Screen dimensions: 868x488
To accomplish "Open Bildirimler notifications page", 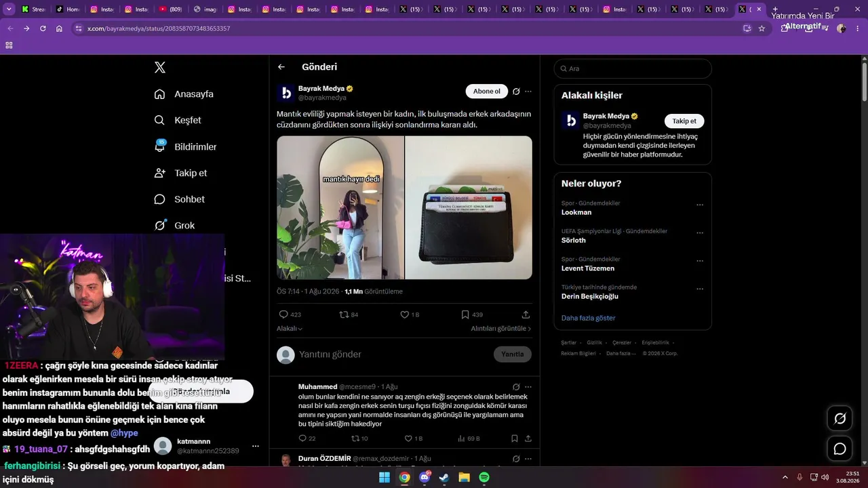I will tap(185, 146).
